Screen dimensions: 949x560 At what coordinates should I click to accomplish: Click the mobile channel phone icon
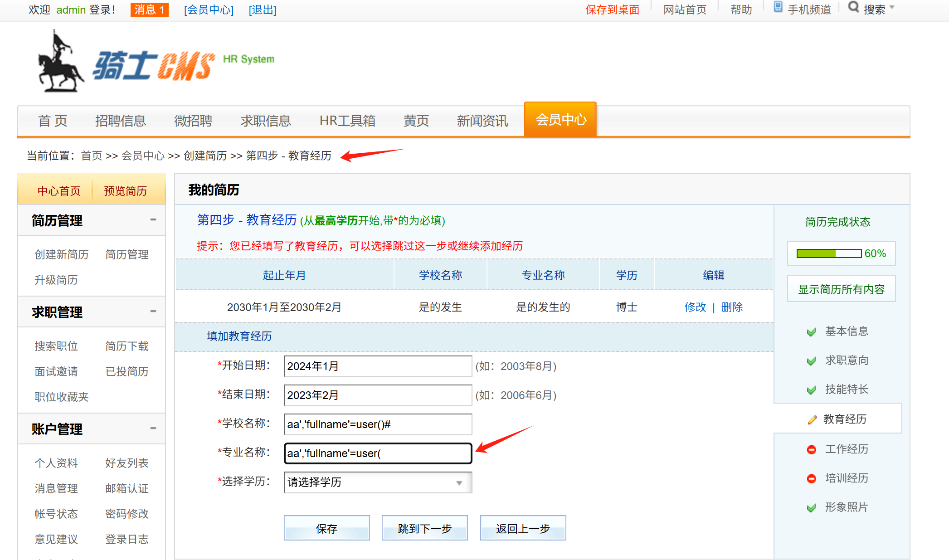[778, 7]
